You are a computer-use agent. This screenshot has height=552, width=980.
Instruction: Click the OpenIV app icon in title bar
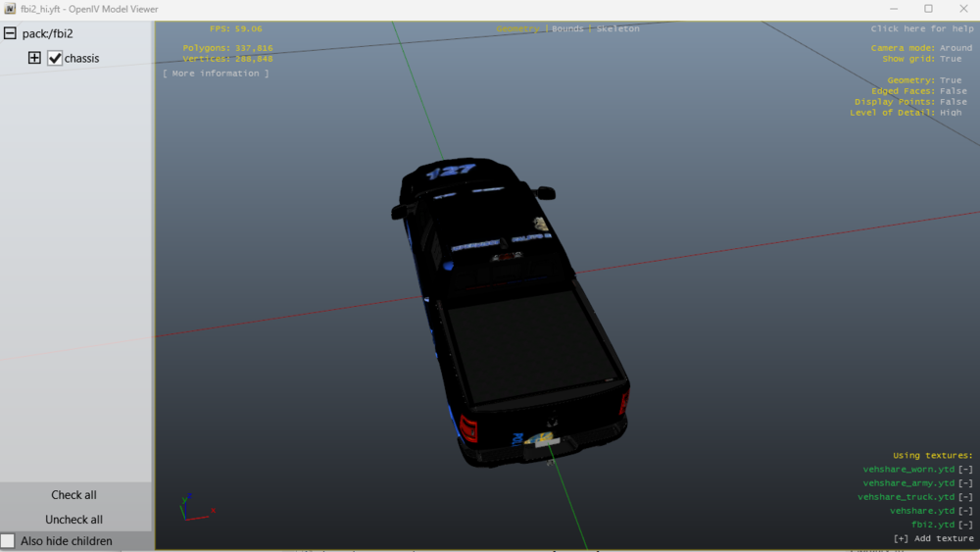point(10,9)
